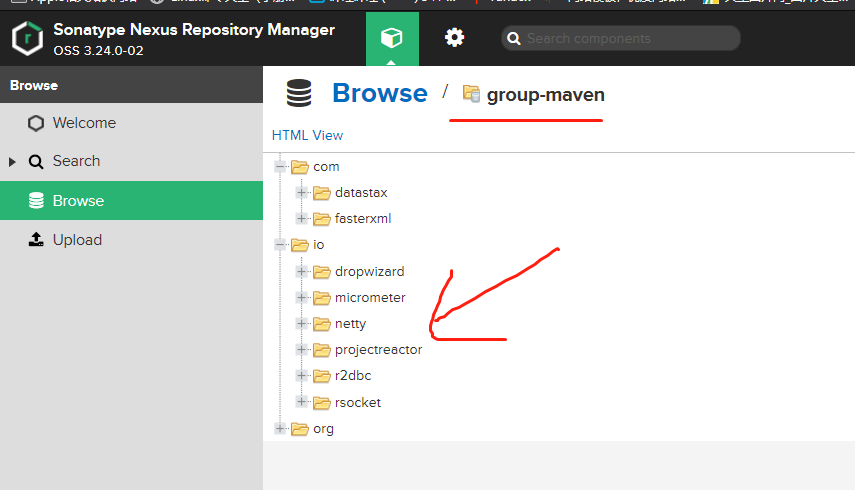
Task: Select the dropwizard tree label
Action: [370, 271]
